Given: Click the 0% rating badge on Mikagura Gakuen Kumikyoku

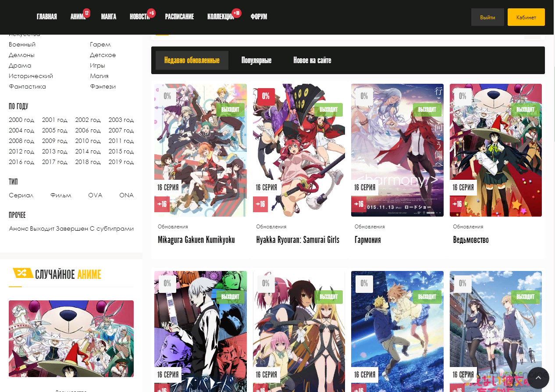Looking at the screenshot, I should pos(167,96).
